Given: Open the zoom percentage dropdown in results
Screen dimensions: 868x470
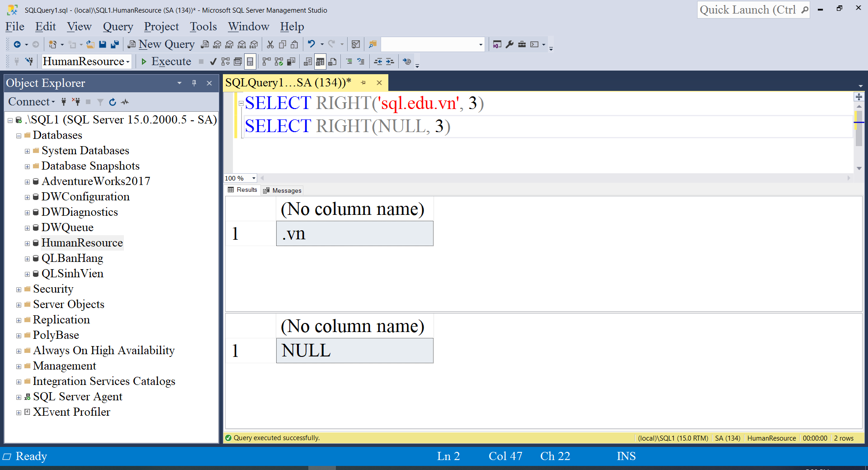Looking at the screenshot, I should click(x=252, y=178).
